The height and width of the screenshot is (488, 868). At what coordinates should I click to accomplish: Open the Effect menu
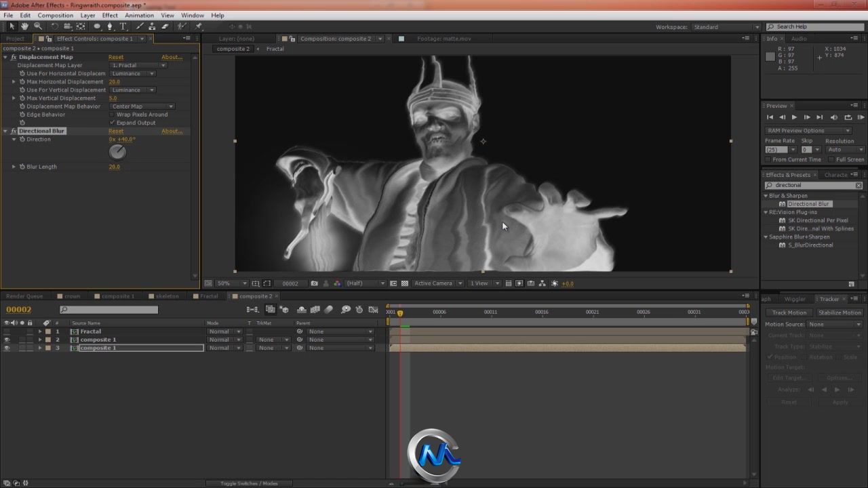(110, 15)
